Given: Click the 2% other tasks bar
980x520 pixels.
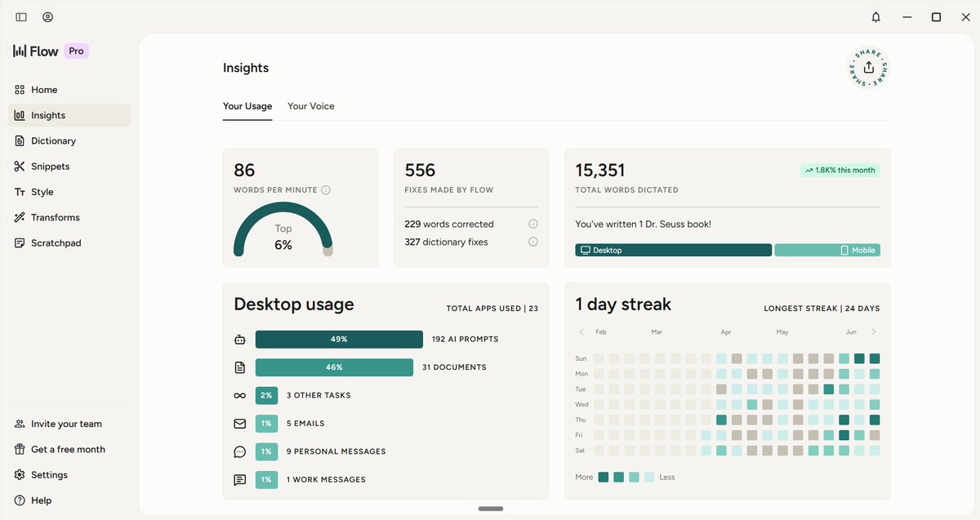Looking at the screenshot, I should (x=266, y=395).
